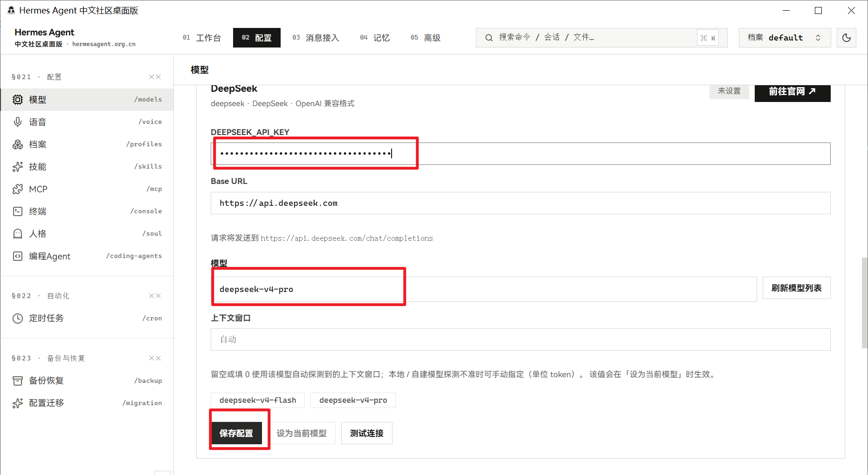Click the Hermes Agent logo in title bar
The height and width of the screenshot is (475, 868).
[x=11, y=10]
